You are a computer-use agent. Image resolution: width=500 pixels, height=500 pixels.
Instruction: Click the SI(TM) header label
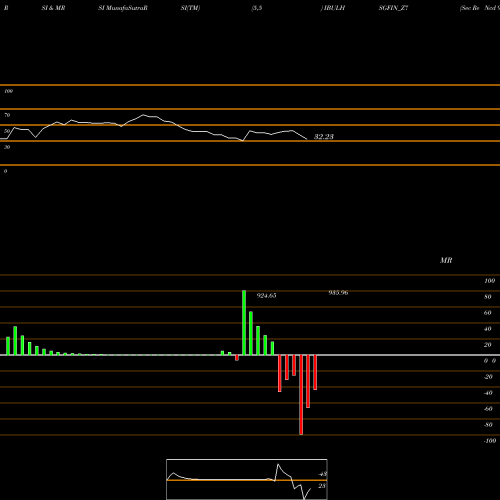[x=190, y=8]
